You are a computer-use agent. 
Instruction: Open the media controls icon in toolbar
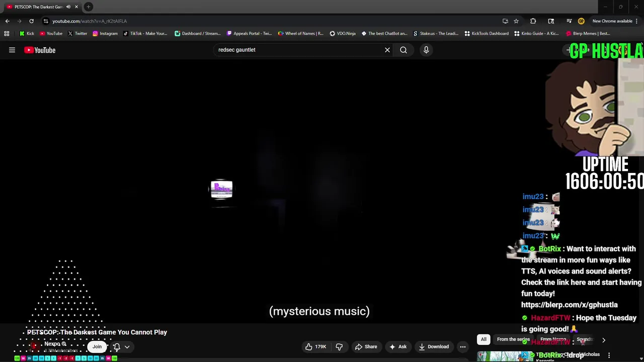click(569, 21)
